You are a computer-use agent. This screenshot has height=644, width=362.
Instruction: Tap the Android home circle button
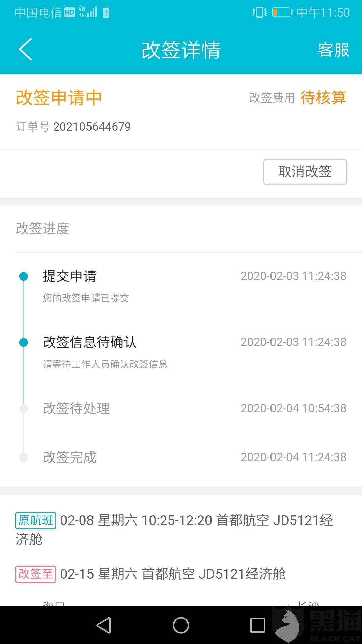click(181, 625)
